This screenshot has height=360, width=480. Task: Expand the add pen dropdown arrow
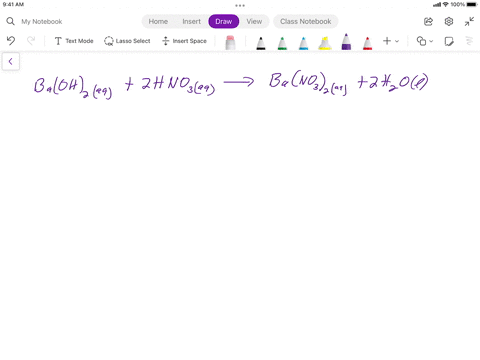[x=397, y=41]
